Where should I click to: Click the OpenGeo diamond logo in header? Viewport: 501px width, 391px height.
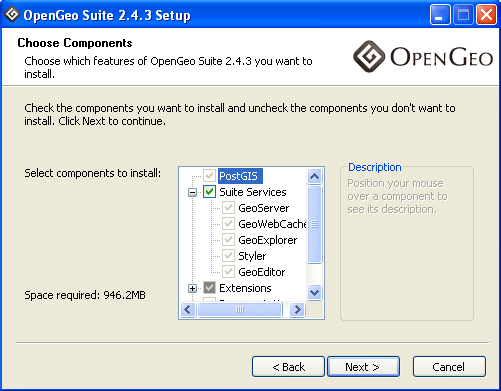[369, 56]
